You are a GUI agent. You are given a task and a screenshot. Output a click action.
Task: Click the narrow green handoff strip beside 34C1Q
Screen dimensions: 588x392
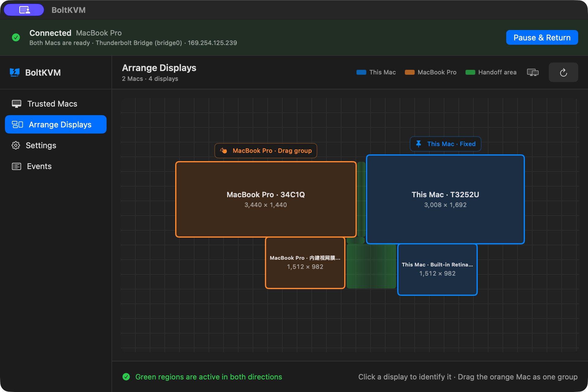[361, 199]
